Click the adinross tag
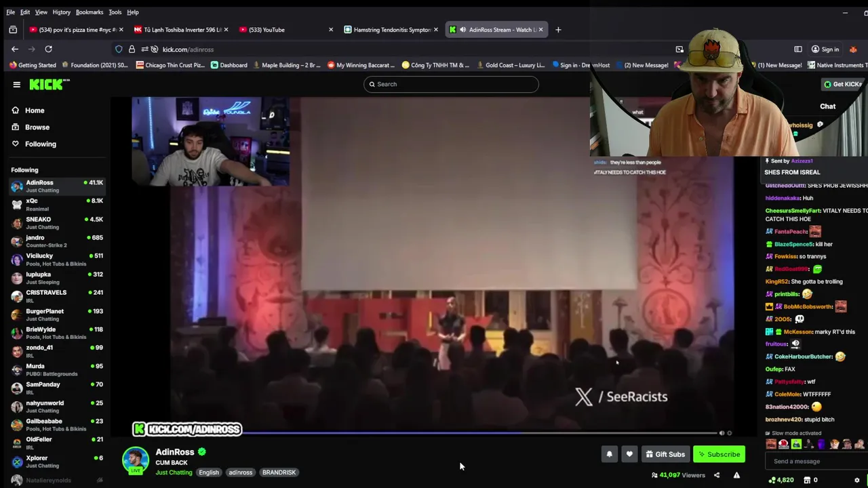868x488 pixels. (240, 472)
